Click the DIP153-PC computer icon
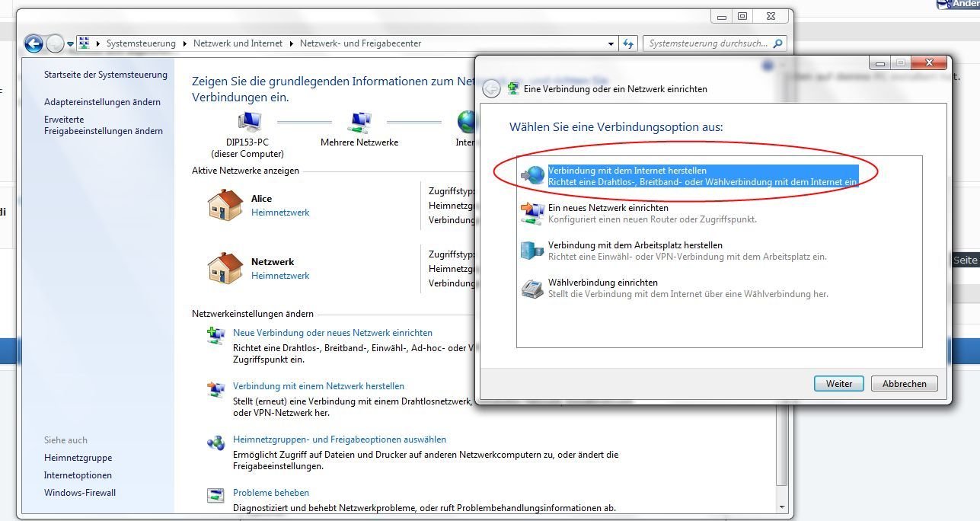Viewport: 980px width, 521px height. (250, 122)
